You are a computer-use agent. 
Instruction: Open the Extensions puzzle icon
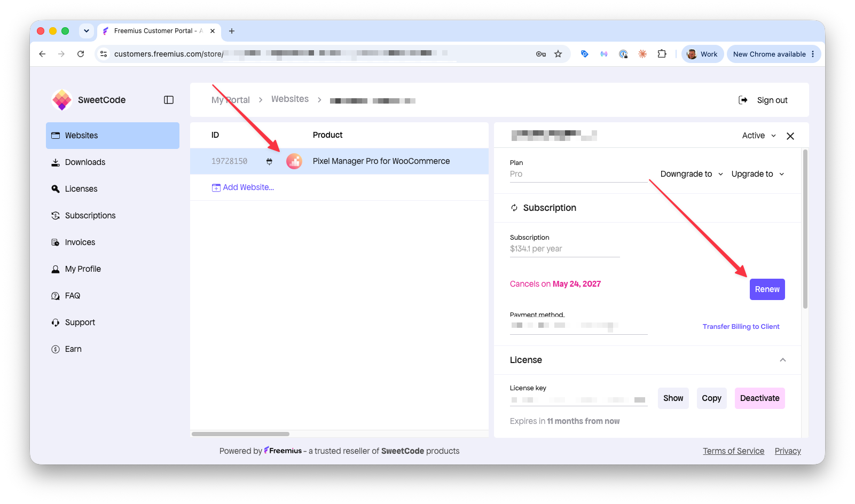(662, 54)
